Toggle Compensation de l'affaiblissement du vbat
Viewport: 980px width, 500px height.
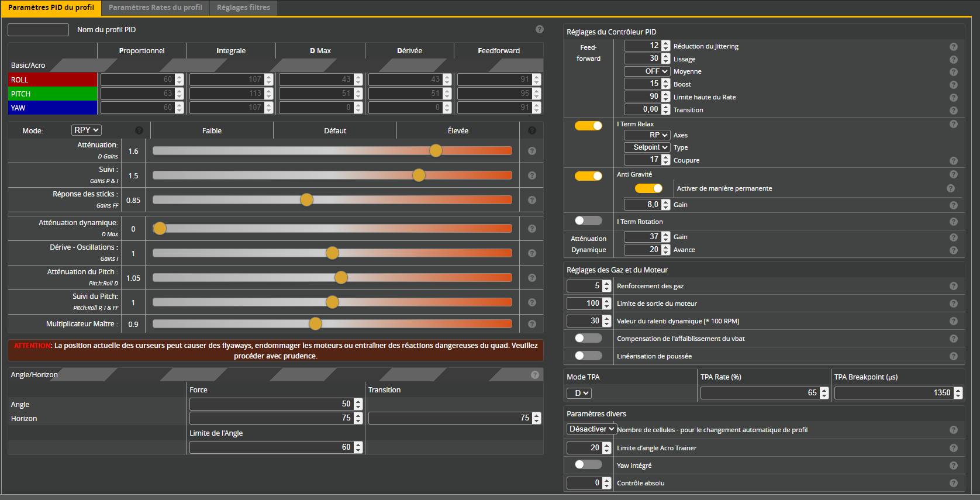point(588,338)
